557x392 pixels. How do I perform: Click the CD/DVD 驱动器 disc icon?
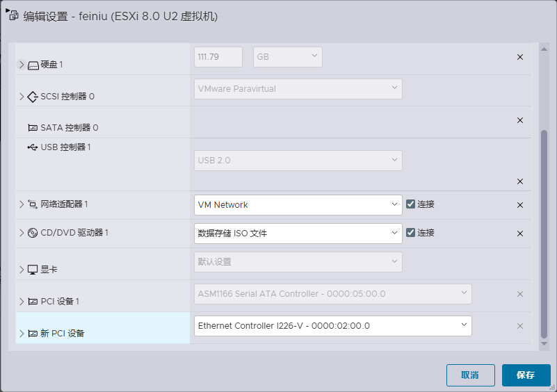33,233
